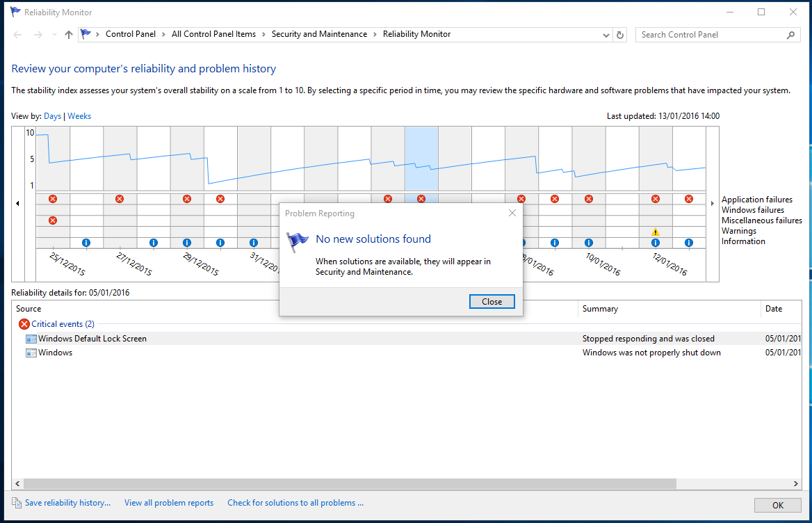Click Save reliability history link
Image resolution: width=812 pixels, height=523 pixels.
click(x=68, y=503)
